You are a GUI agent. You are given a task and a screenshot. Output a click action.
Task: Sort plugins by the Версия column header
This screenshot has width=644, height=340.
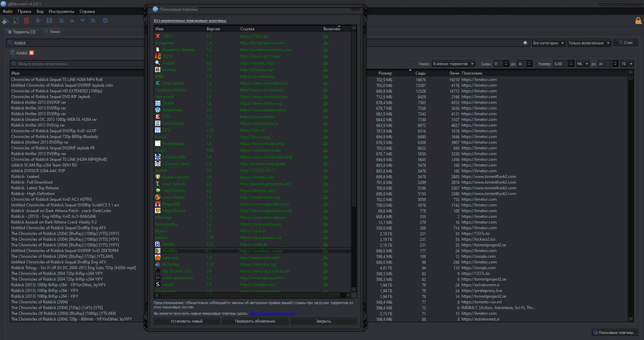click(221, 29)
